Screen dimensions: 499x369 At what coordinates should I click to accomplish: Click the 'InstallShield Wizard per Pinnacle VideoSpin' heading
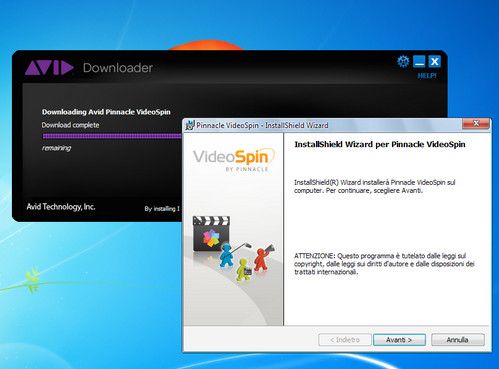point(380,144)
